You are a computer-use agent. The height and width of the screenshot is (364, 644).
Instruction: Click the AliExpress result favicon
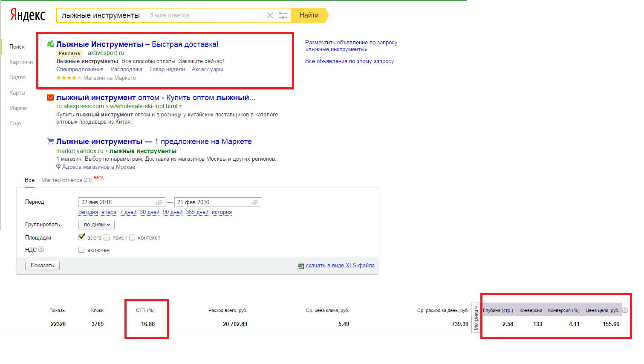coord(50,97)
